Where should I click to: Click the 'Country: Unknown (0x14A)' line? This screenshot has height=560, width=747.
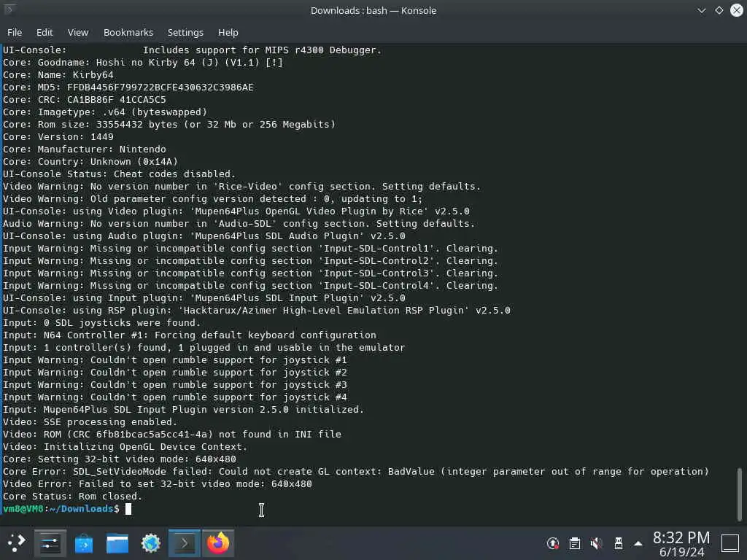click(90, 161)
